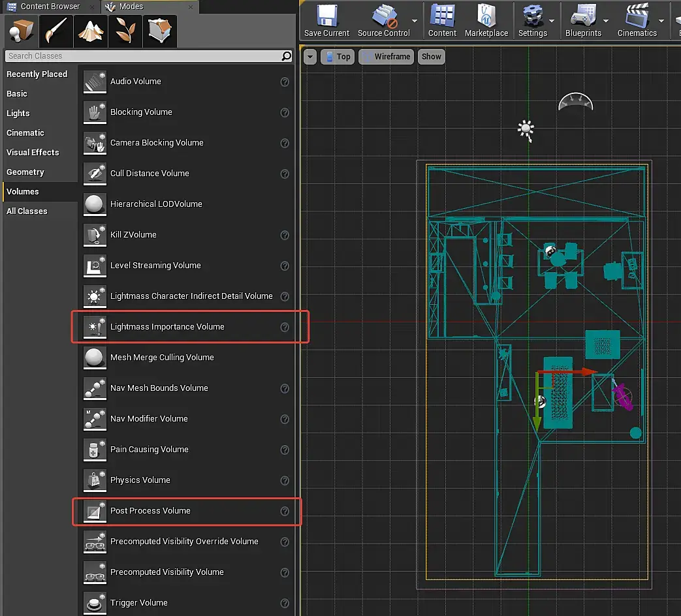Viewport: 681px width, 616px height.
Task: Toggle the Wireframe view mode button
Action: 386,57
